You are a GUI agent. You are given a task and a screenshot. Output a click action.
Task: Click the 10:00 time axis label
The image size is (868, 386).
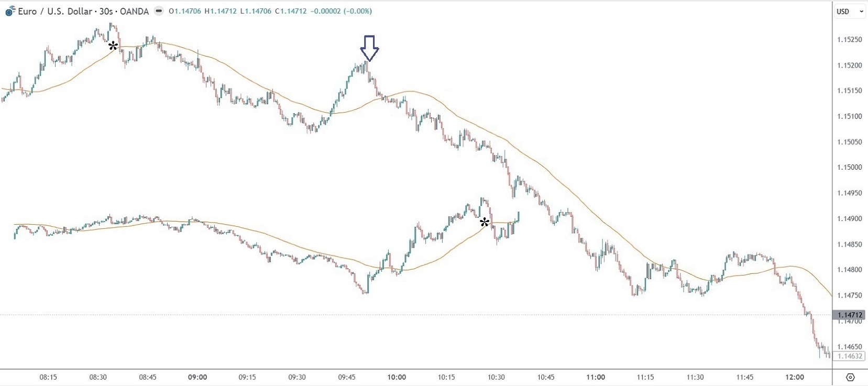pos(397,377)
